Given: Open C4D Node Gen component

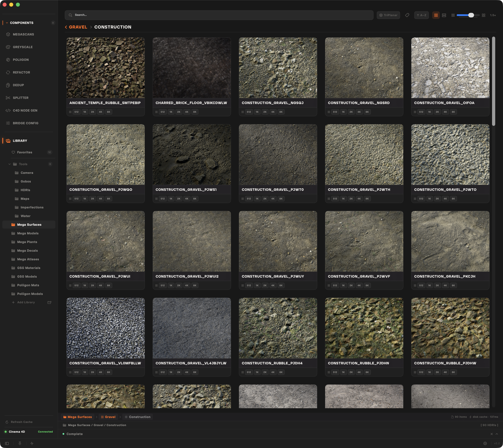Looking at the screenshot, I should pos(25,110).
